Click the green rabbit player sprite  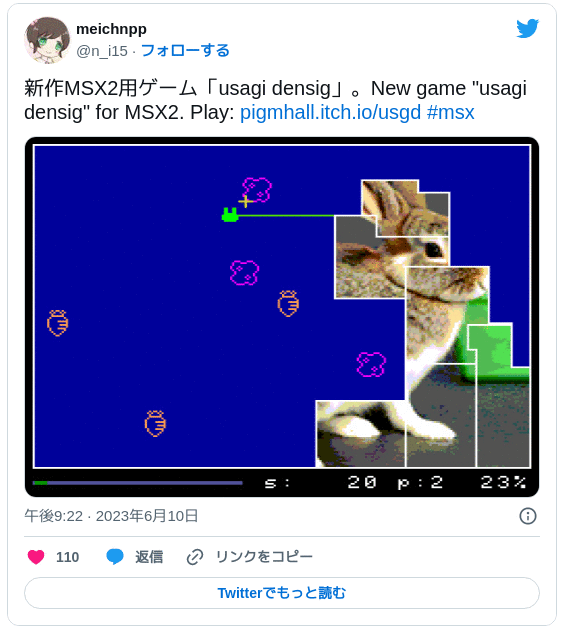click(230, 215)
